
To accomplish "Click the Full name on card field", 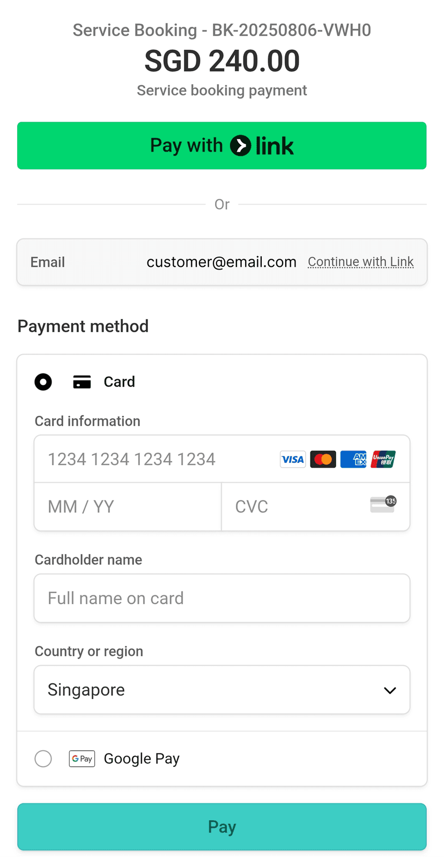I will coord(222,598).
